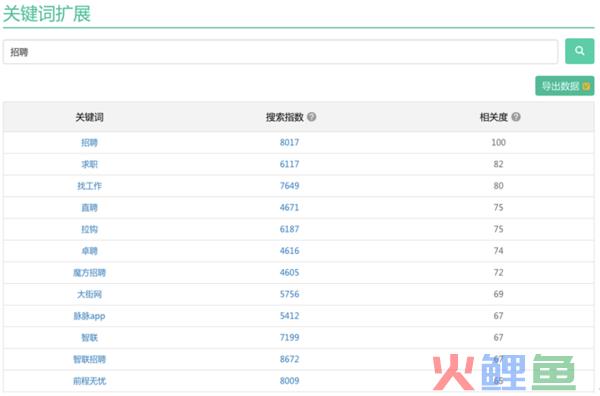600x396 pixels.
Task: Click search index value 7649
Action: coord(289,186)
